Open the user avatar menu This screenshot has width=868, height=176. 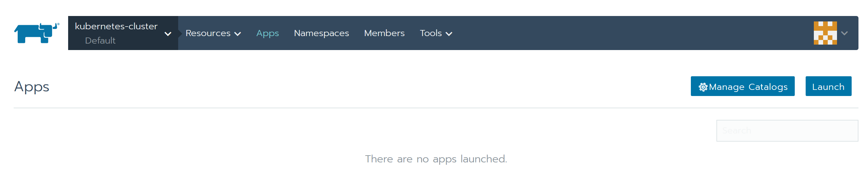coord(825,33)
